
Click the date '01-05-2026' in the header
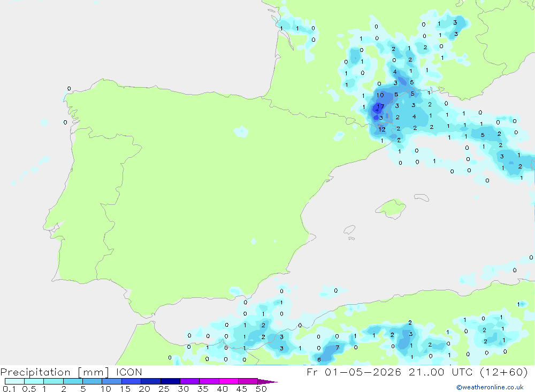363,372
